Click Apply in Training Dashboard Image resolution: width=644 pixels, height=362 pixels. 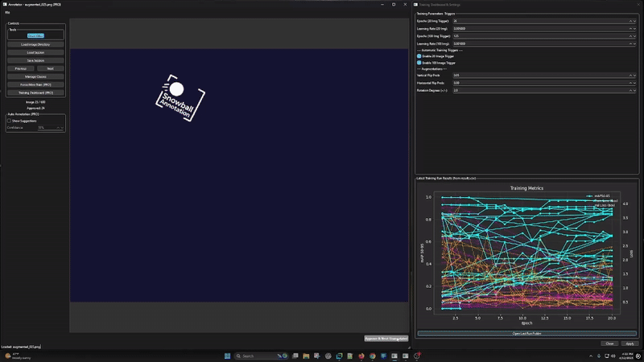tap(630, 343)
